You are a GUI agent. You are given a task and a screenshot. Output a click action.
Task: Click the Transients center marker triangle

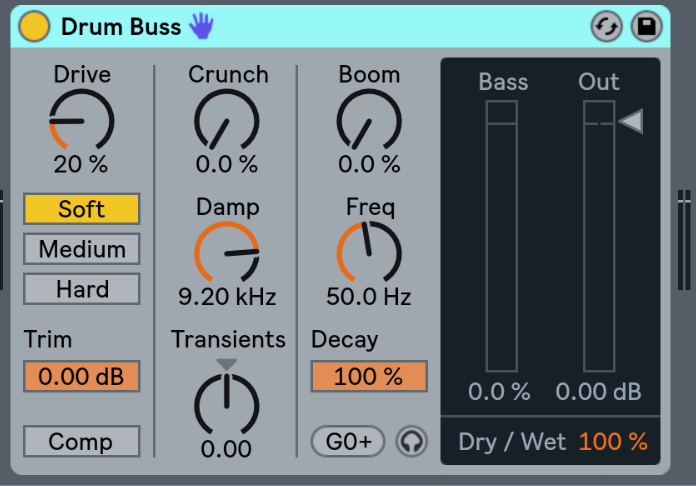point(227,364)
